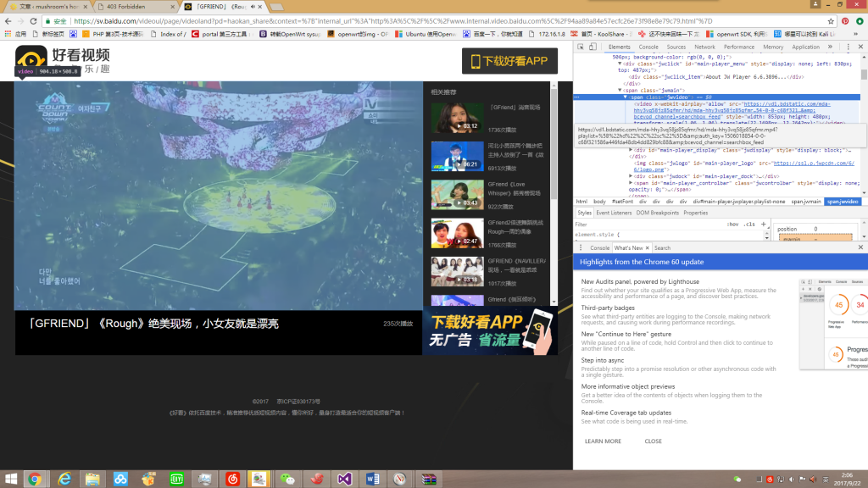Image resolution: width=868 pixels, height=488 pixels.
Task: Open the jwpcdn logo.png source link
Action: pyautogui.click(x=814, y=164)
